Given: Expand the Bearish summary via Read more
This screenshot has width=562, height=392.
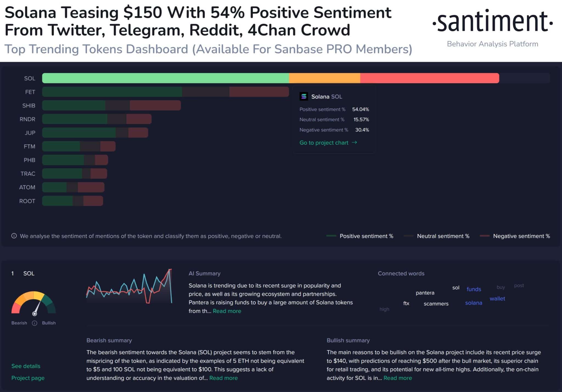Looking at the screenshot, I should click(223, 378).
